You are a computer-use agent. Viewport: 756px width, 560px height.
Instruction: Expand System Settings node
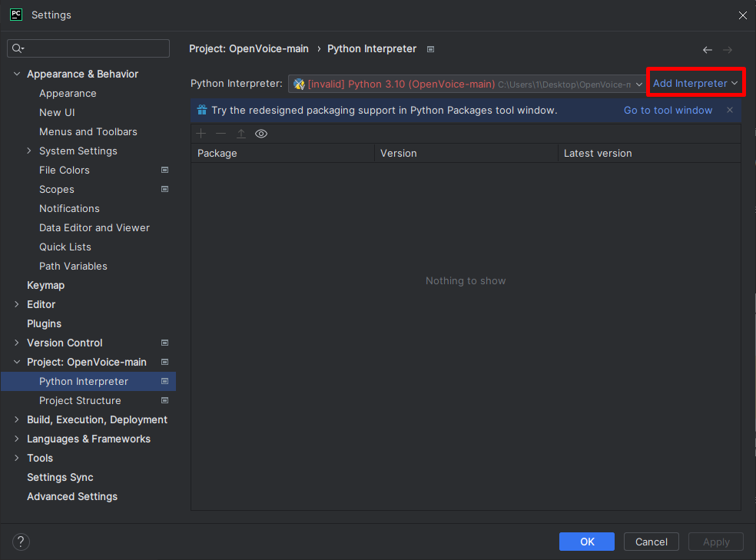click(x=29, y=151)
